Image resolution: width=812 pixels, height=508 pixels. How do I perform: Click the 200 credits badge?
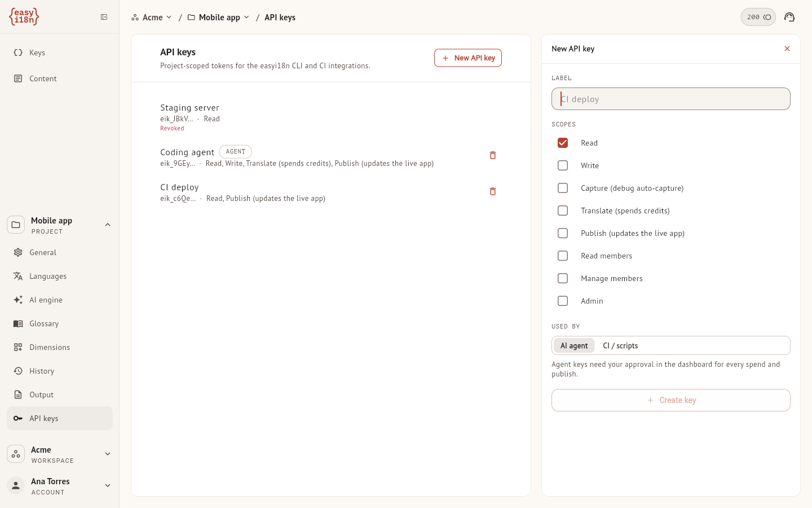tap(758, 17)
